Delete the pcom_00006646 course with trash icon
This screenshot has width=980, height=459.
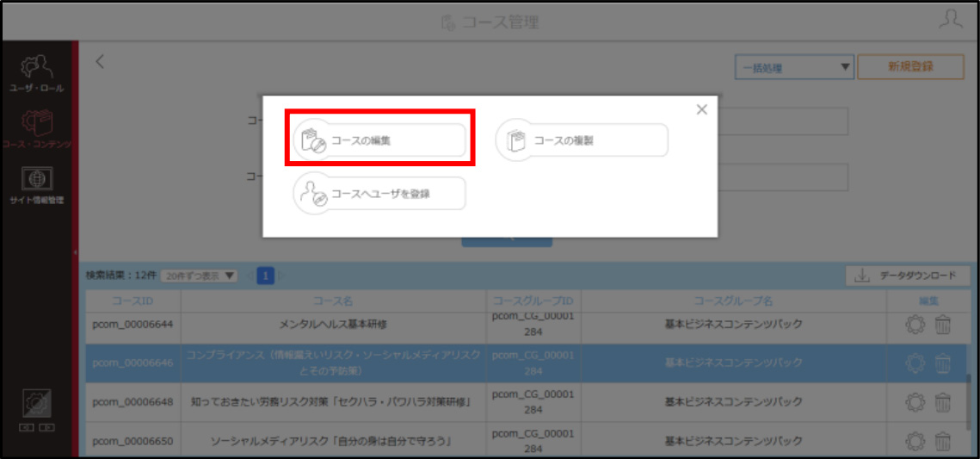click(x=943, y=363)
